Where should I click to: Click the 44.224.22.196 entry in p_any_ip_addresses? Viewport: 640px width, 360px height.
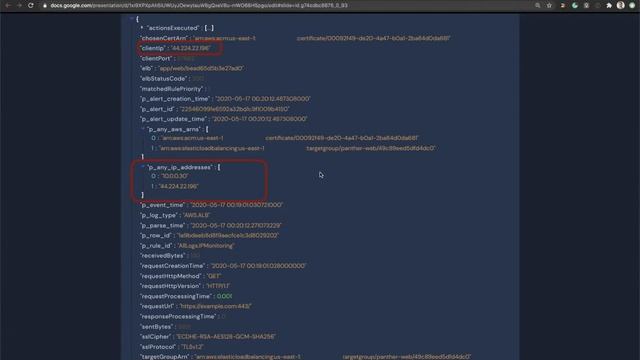coord(179,186)
